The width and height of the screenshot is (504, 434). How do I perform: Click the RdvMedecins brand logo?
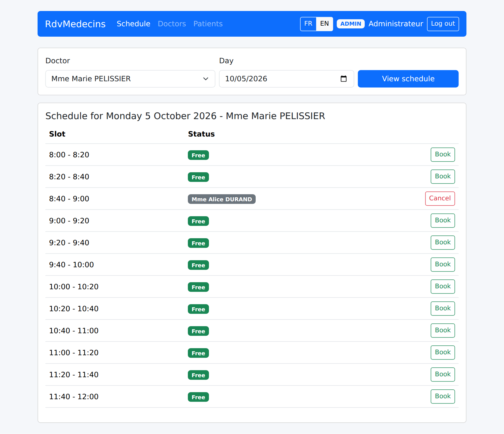point(75,24)
